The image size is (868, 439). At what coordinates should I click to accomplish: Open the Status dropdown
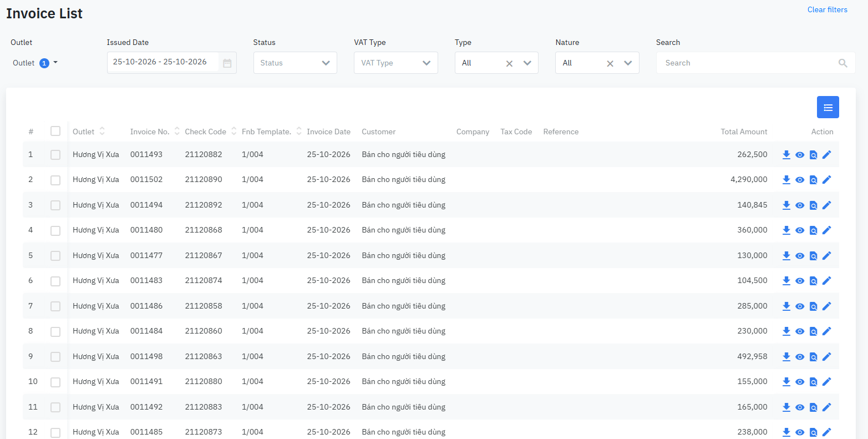(295, 63)
